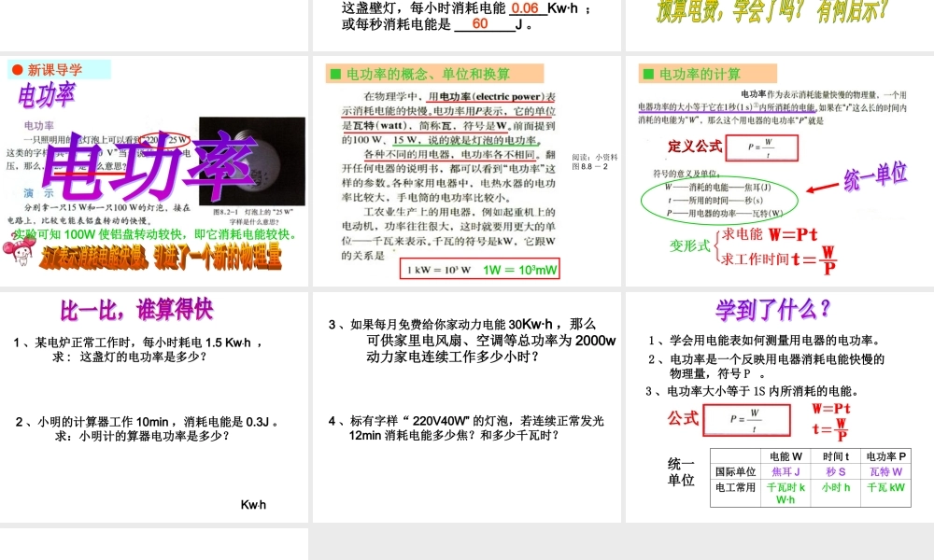The height and width of the screenshot is (560, 934).
Task: Select the blue 演示 label
Action: click(38, 193)
